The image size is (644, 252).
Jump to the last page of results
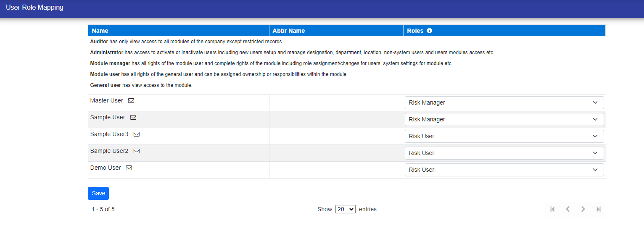pos(598,209)
